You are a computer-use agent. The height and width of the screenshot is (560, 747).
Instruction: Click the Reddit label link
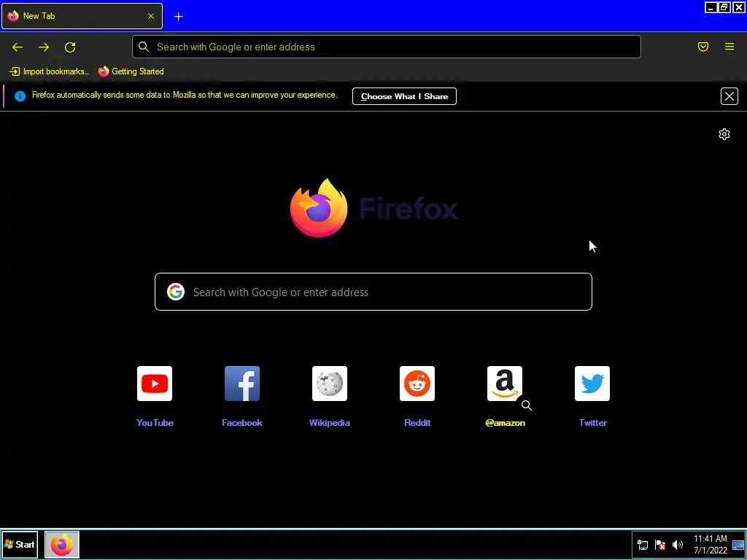[x=417, y=423]
